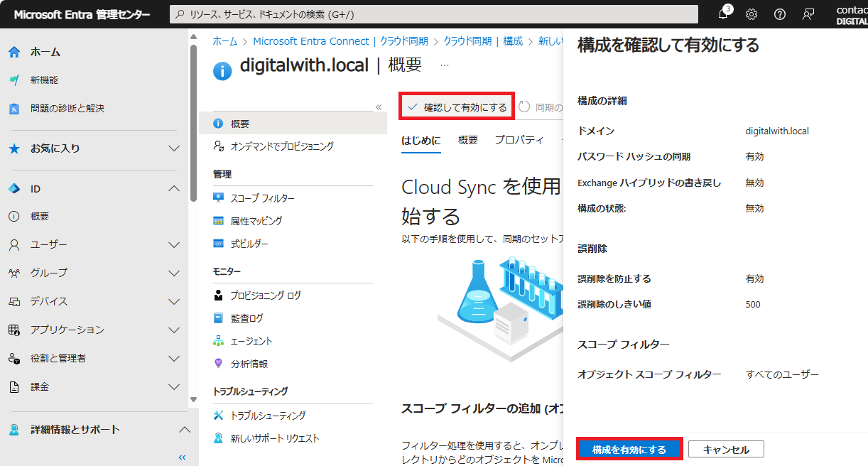The height and width of the screenshot is (466, 868).
Task: Switch to the プロパティ tab
Action: [519, 140]
